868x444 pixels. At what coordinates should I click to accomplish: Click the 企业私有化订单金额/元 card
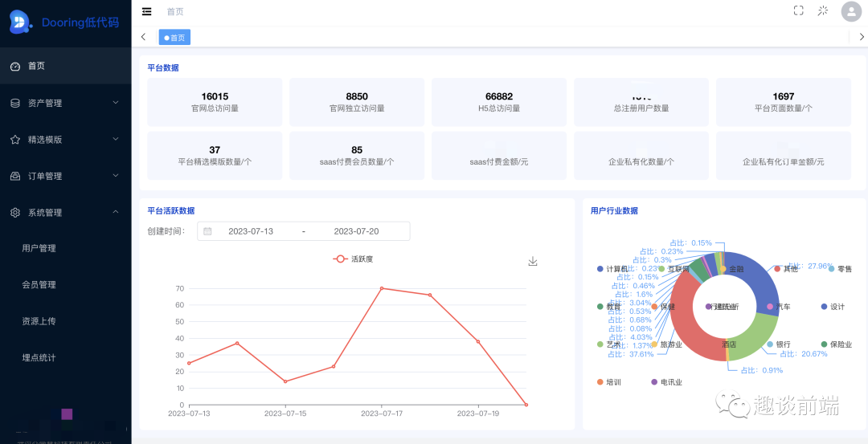[784, 156]
